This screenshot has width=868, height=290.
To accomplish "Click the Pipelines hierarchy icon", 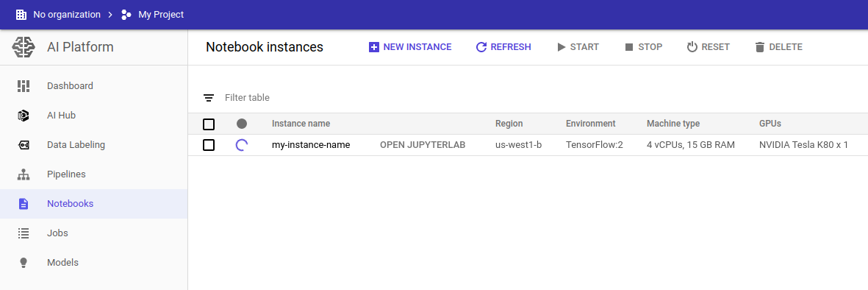I will click(x=24, y=174).
